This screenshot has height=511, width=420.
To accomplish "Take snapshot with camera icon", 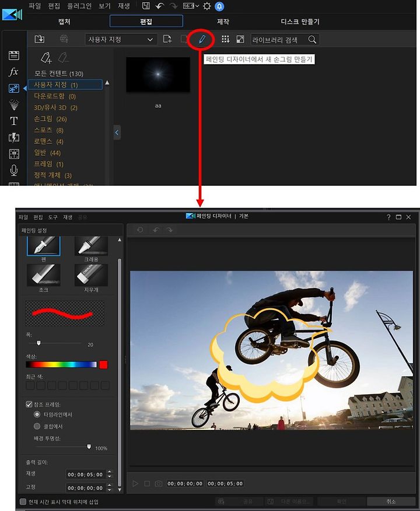I will 159,484.
